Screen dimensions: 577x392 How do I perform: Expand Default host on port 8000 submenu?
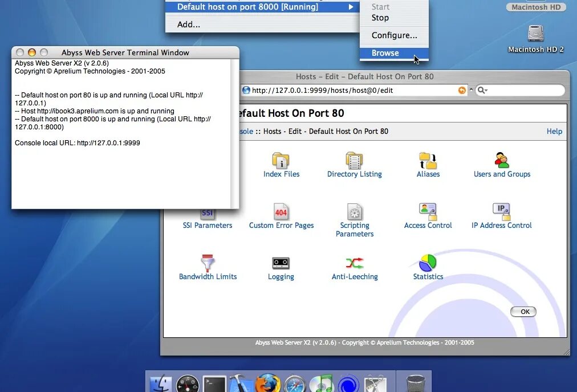pos(262,7)
